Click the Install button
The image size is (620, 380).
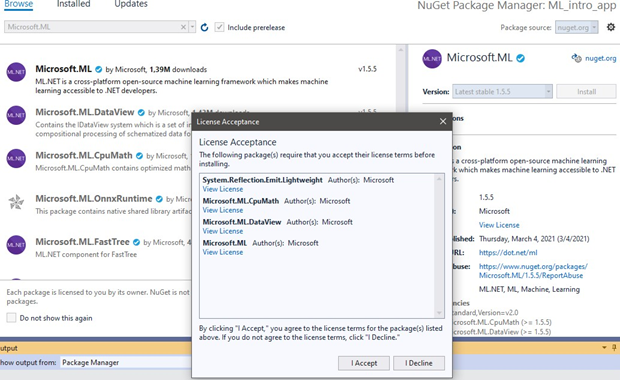[586, 91]
